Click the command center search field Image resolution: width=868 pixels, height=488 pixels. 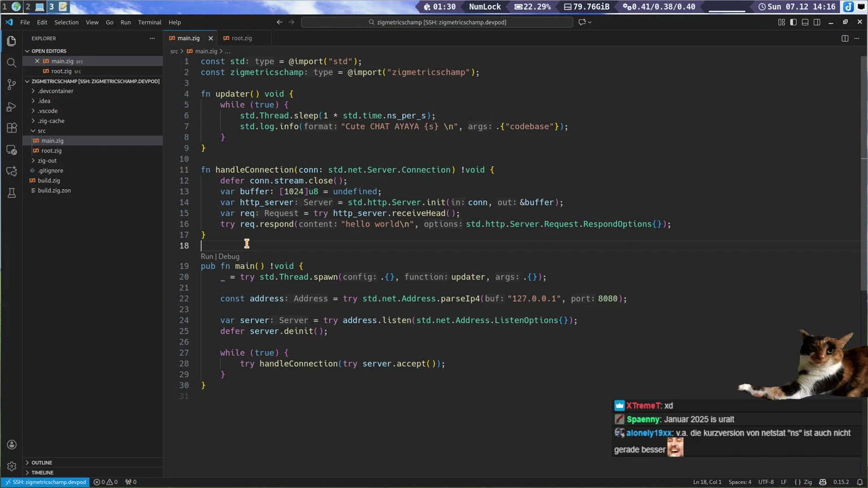pyautogui.click(x=437, y=22)
